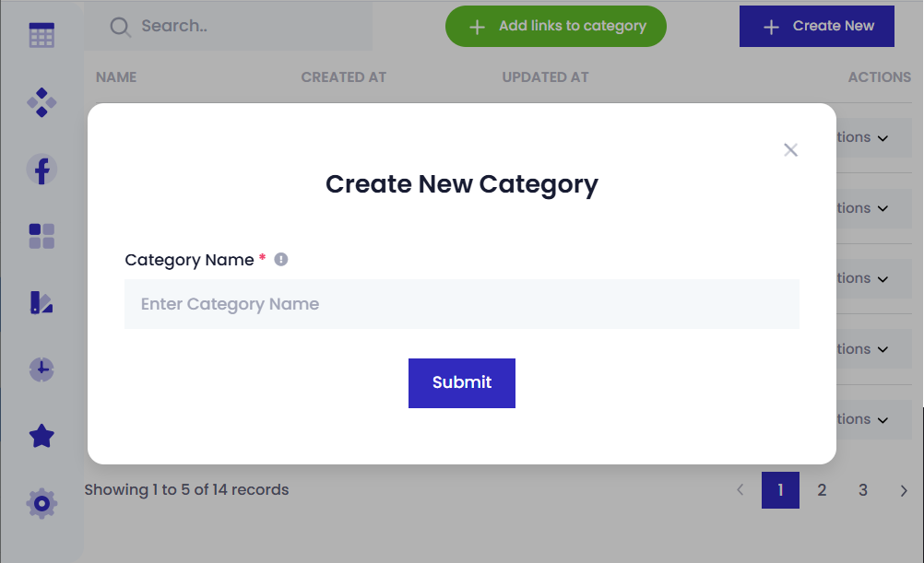Select the four-squares dashboard sidebar icon
Image resolution: width=924 pixels, height=563 pixels.
click(x=41, y=236)
